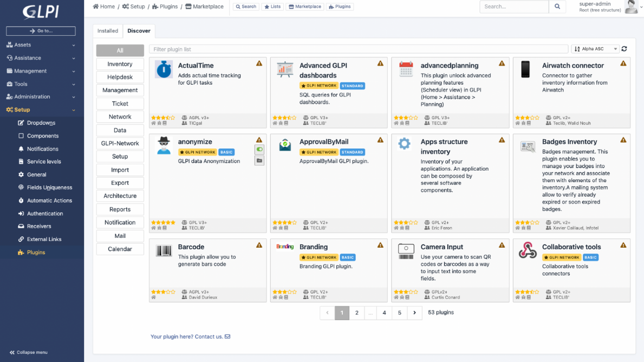Viewport: 644px width, 362px height.
Task: Click warning triangle on ActualTime card
Action: click(259, 63)
